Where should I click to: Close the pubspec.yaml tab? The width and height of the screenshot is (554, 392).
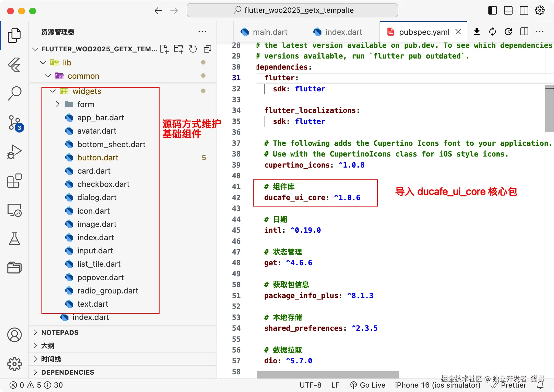coord(458,32)
